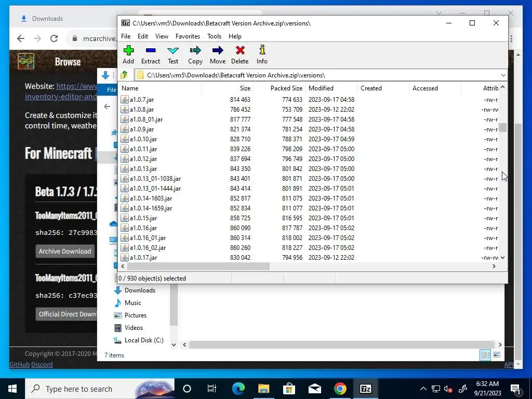
Task: Click the Copy toolbar icon
Action: click(195, 51)
